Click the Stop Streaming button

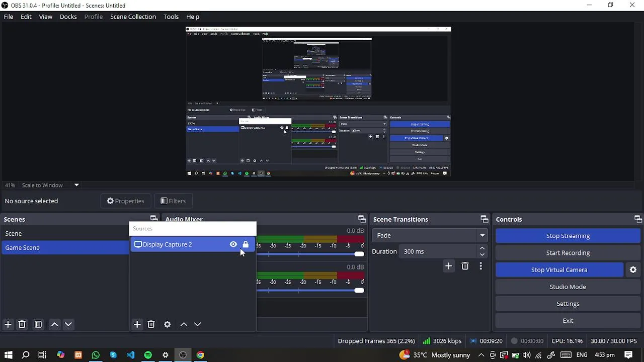[x=568, y=236]
